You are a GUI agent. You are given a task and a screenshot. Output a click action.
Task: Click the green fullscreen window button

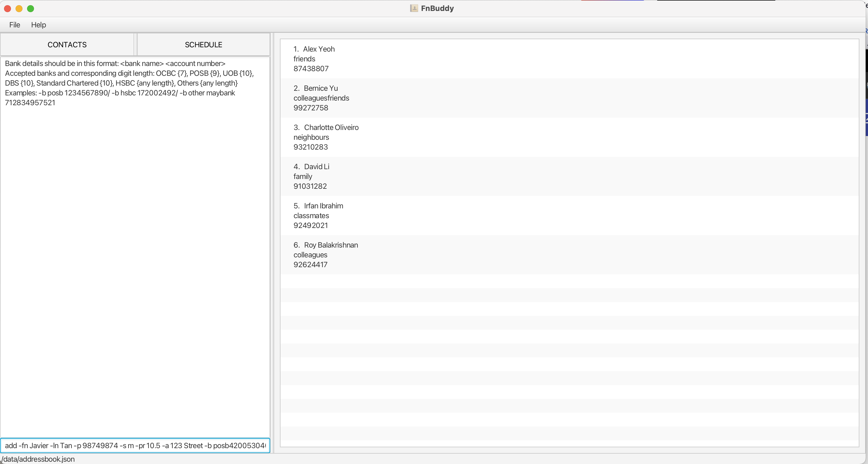pyautogui.click(x=30, y=8)
